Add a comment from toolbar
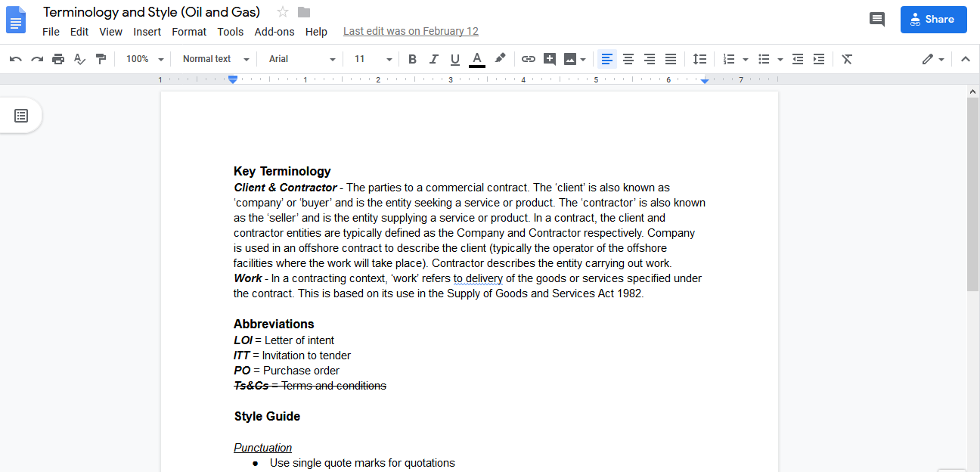980x472 pixels. 550,59
